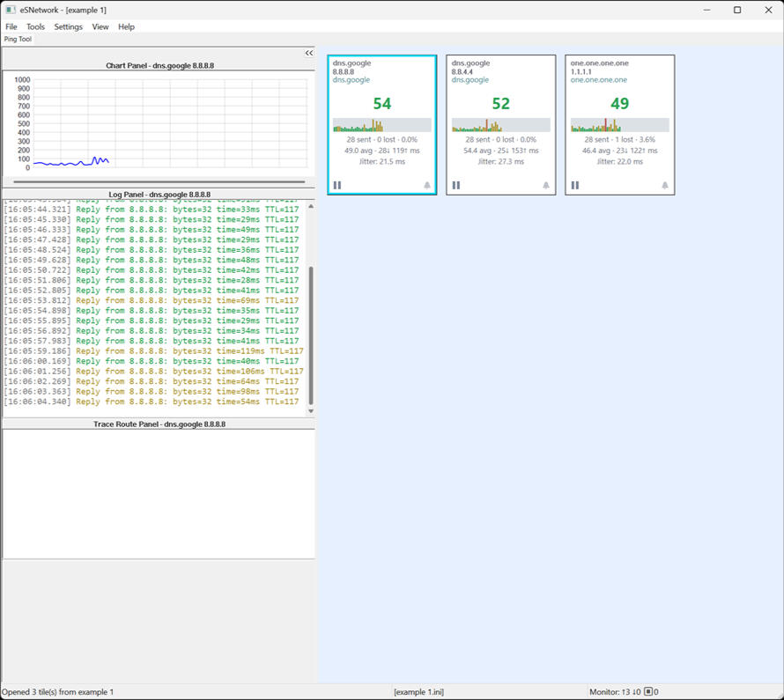Click the log panel scroll up arrow
This screenshot has width=784, height=700.
point(311,206)
